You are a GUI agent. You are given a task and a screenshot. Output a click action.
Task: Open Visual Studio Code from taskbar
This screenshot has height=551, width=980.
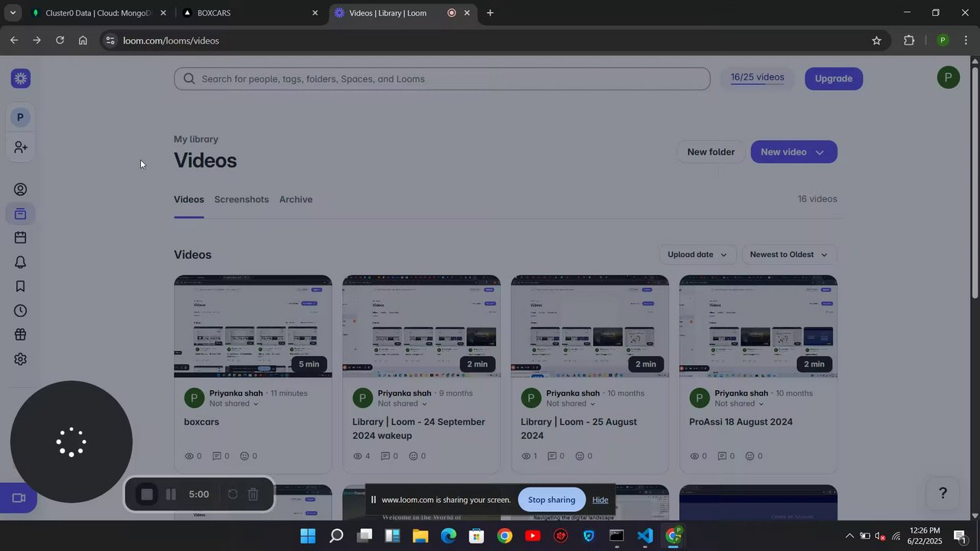pyautogui.click(x=645, y=536)
